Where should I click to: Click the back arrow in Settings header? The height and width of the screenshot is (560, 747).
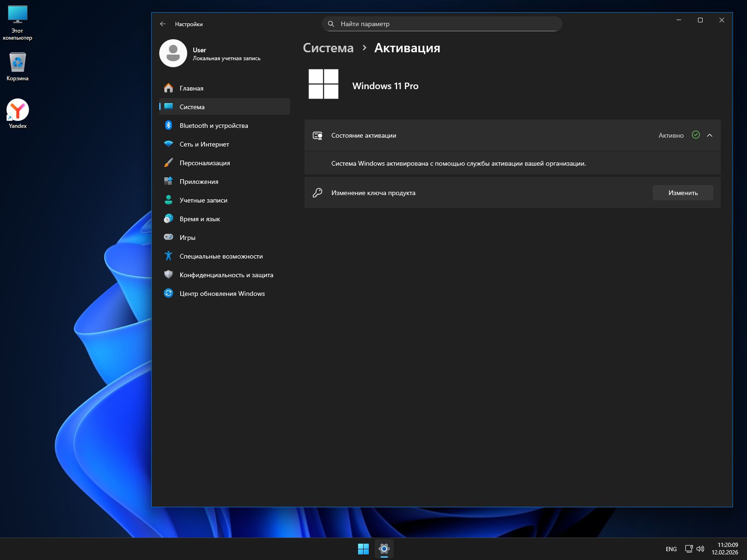[163, 24]
